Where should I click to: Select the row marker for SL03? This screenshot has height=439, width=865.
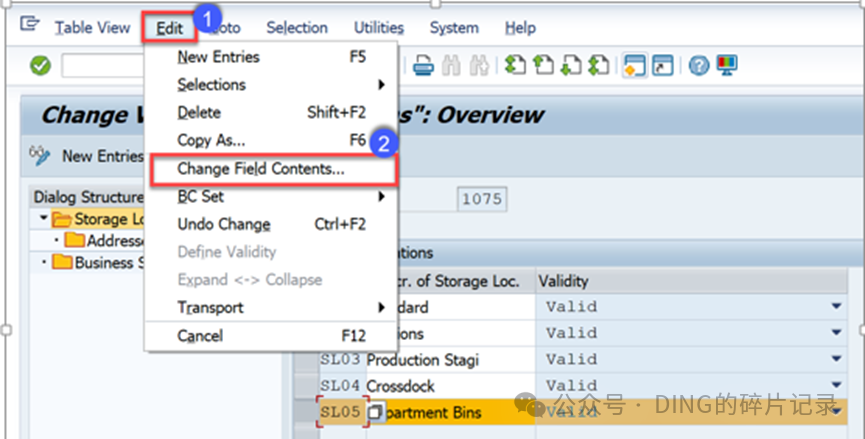pos(306,360)
